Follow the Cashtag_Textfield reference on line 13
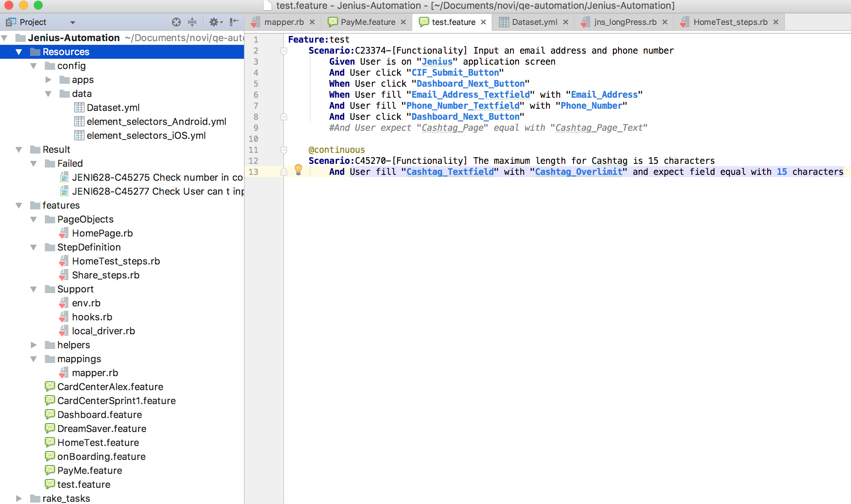The height and width of the screenshot is (504, 851). (x=450, y=172)
